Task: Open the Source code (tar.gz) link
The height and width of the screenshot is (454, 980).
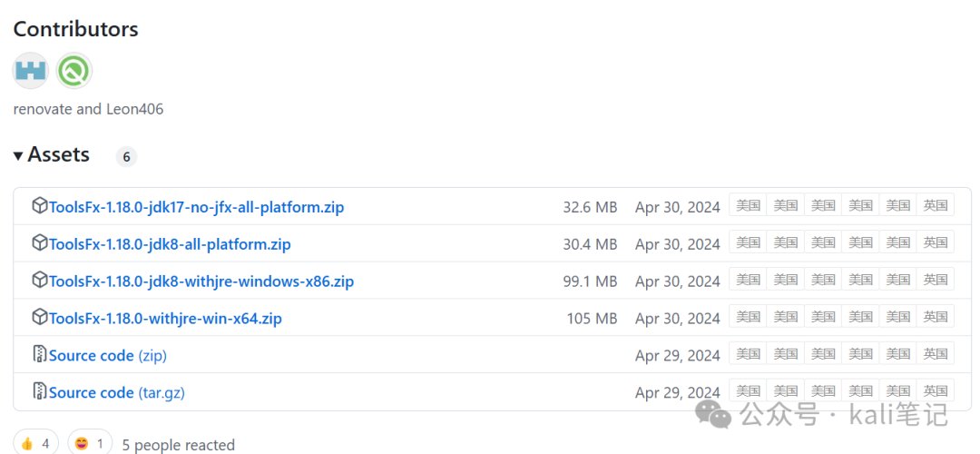Action: click(x=117, y=393)
